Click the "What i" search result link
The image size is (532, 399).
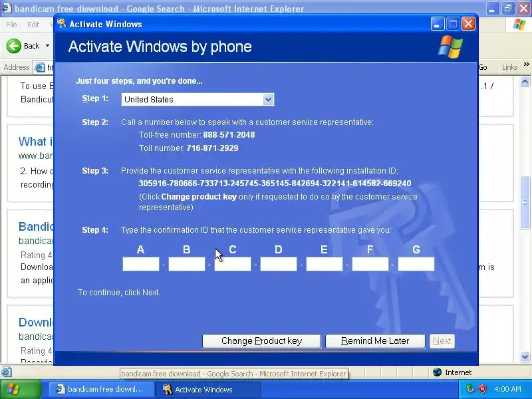coord(36,142)
